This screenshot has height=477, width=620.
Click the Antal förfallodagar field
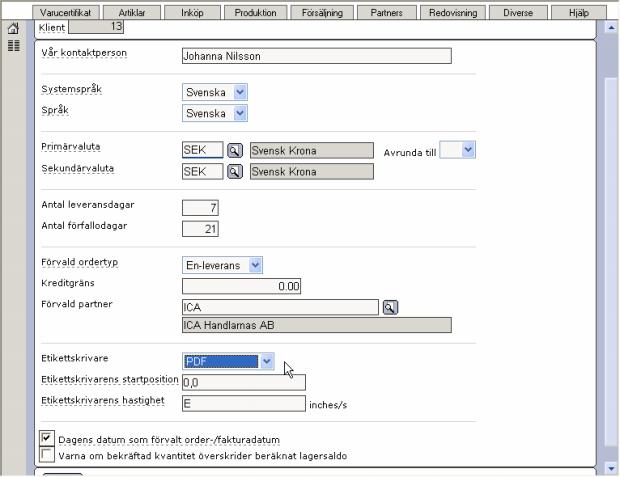click(x=200, y=229)
